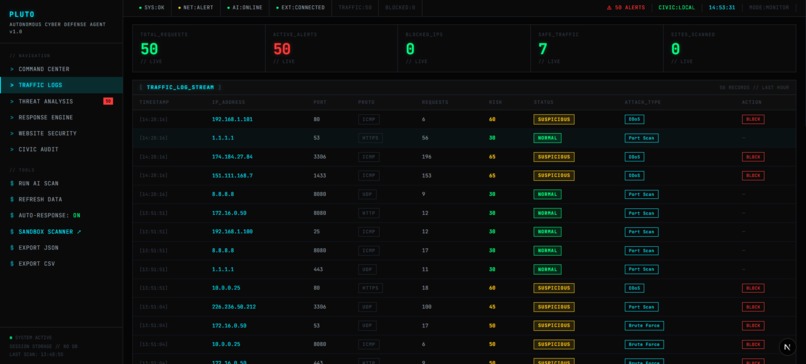
Task: Select the TOTAL_REQUESTS stat card
Action: [x=199, y=48]
